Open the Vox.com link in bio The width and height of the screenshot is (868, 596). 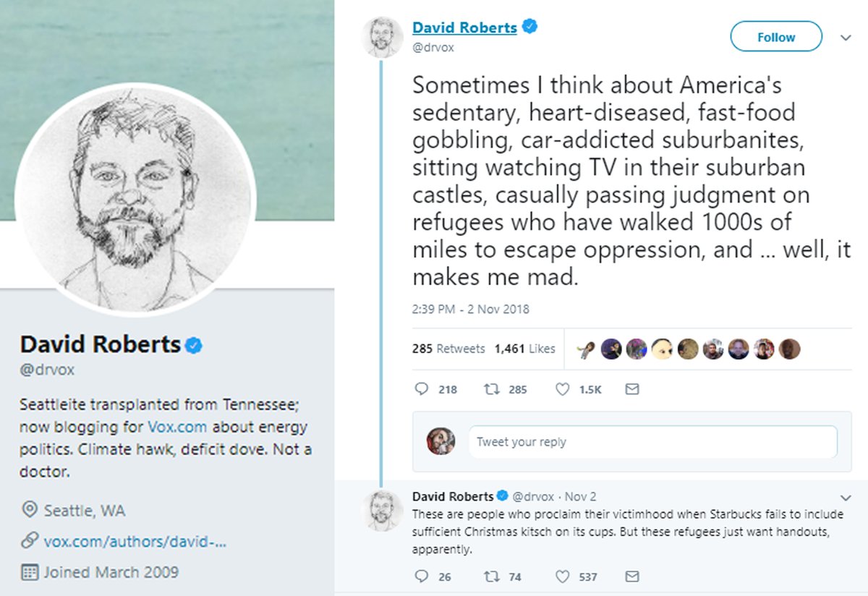click(x=177, y=427)
